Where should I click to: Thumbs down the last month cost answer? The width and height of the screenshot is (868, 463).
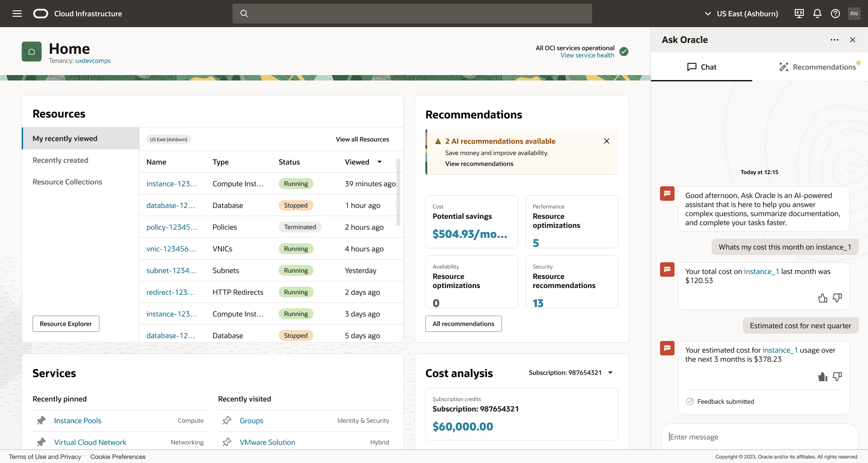837,298
